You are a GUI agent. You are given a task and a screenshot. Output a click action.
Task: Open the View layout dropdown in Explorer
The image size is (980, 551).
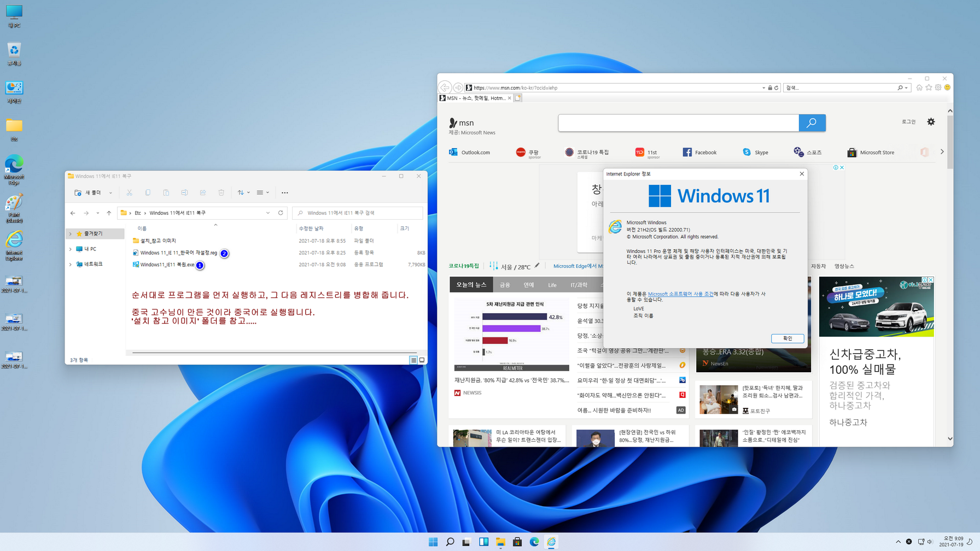point(263,192)
